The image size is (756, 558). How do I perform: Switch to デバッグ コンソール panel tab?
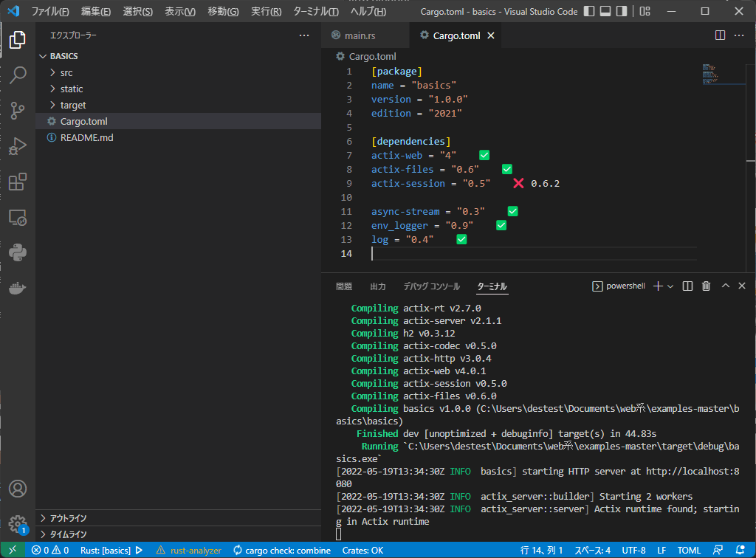431,286
